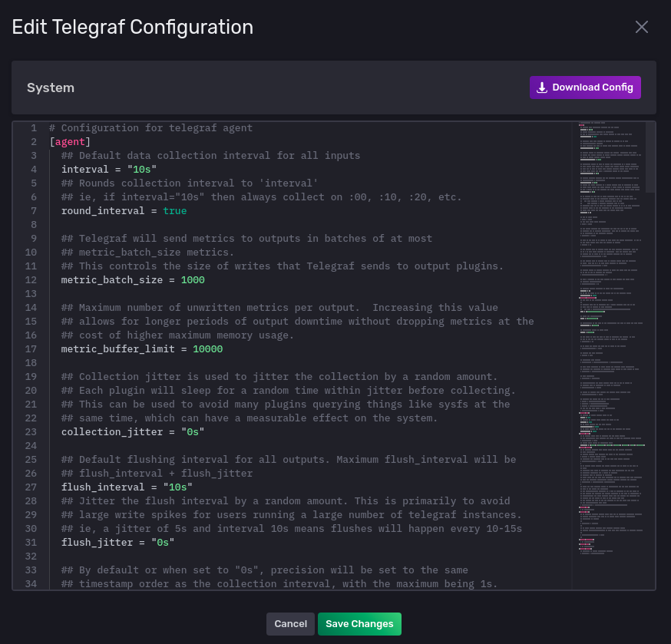The height and width of the screenshot is (644, 671).
Task: Click comment '# Configuration for telegraf agent'
Action: tap(150, 128)
